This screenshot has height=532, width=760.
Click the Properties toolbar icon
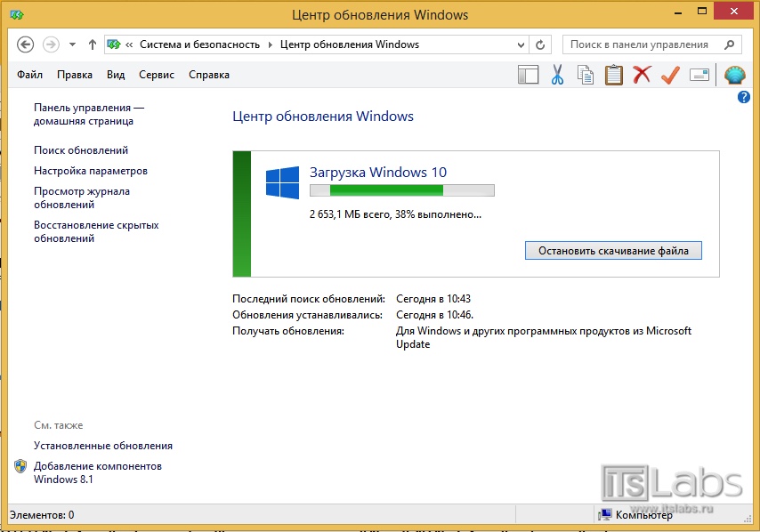pyautogui.click(x=699, y=75)
